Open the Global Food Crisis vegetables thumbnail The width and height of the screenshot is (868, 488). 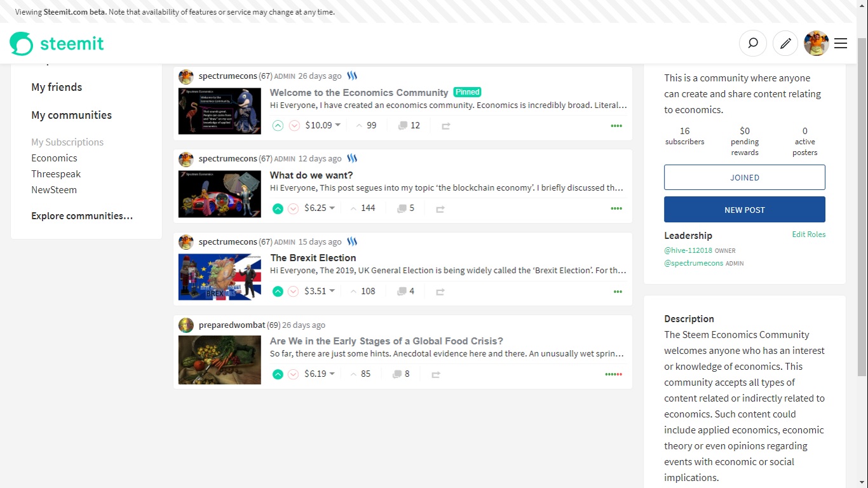click(x=220, y=360)
